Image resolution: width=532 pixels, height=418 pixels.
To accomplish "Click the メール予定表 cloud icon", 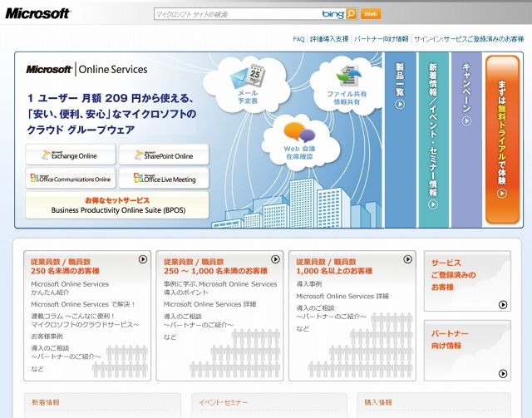I will pos(248,85).
